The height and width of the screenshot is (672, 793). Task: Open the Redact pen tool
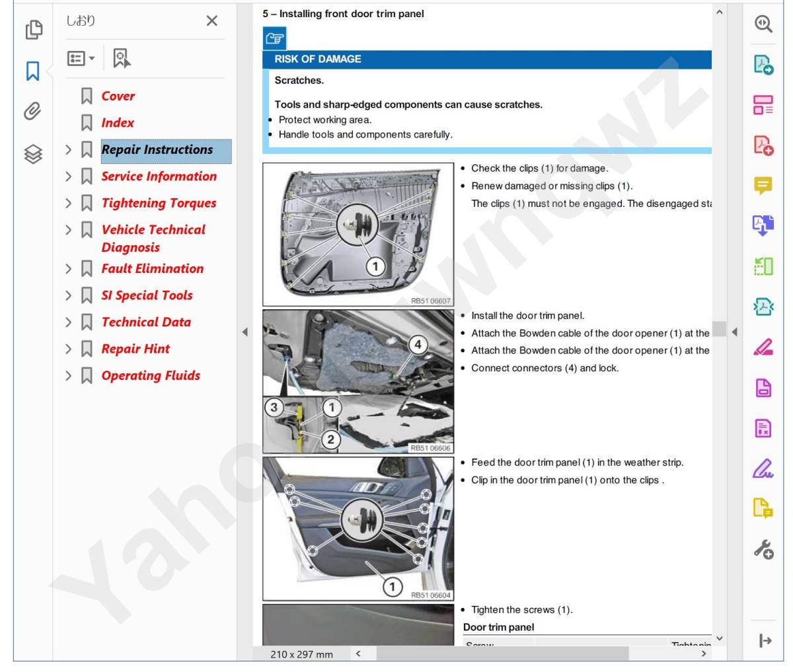[x=763, y=347]
